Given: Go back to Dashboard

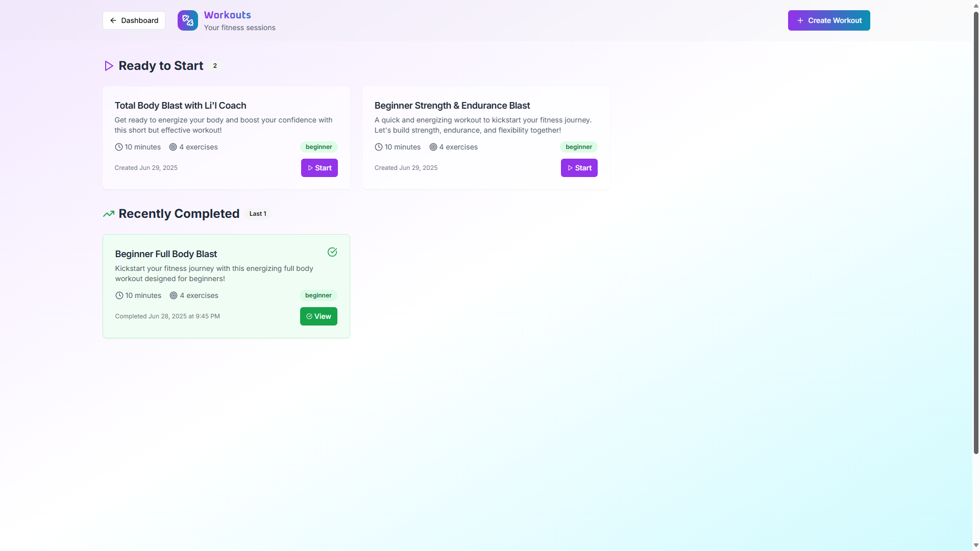Looking at the screenshot, I should tap(134, 20).
